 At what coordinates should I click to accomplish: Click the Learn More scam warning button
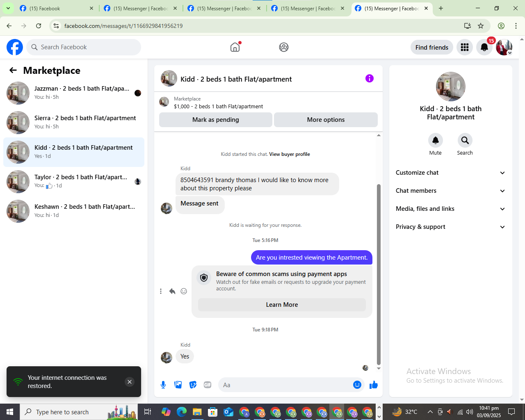pos(282,305)
